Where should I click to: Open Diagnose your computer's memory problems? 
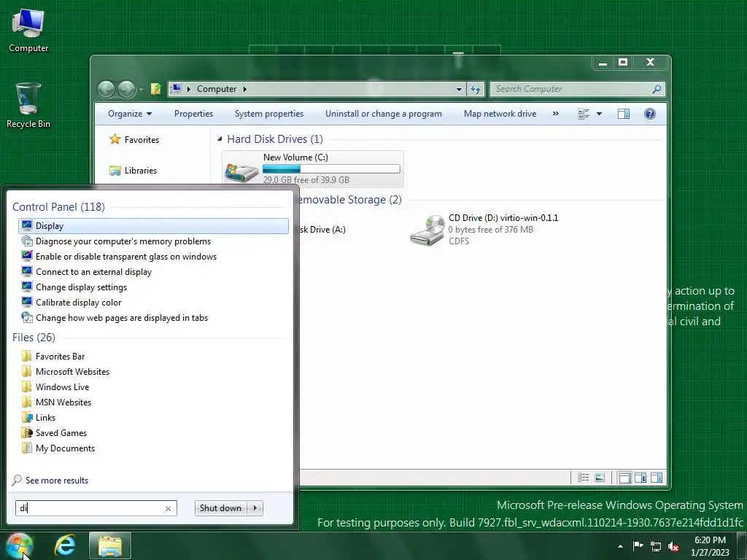(123, 241)
